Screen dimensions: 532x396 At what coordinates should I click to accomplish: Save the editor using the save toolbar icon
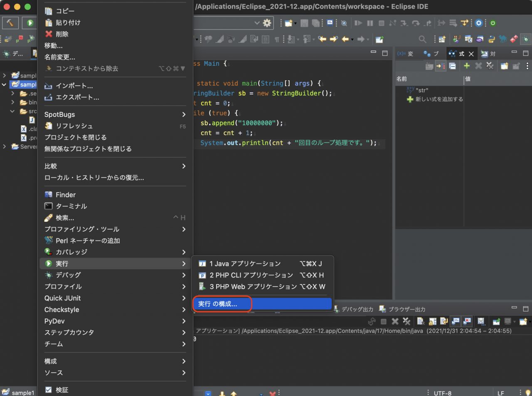click(x=304, y=23)
